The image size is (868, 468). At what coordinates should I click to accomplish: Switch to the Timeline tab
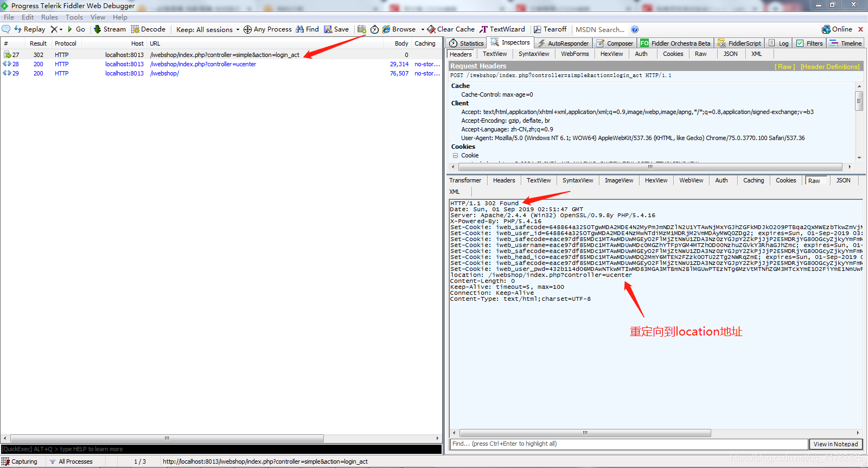click(x=846, y=43)
